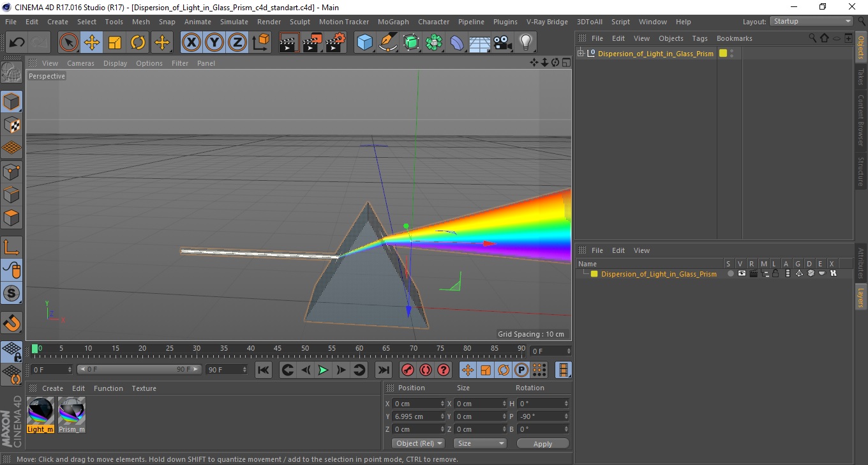Image resolution: width=868 pixels, height=465 pixels.
Task: Click the Apply button
Action: [x=542, y=443]
